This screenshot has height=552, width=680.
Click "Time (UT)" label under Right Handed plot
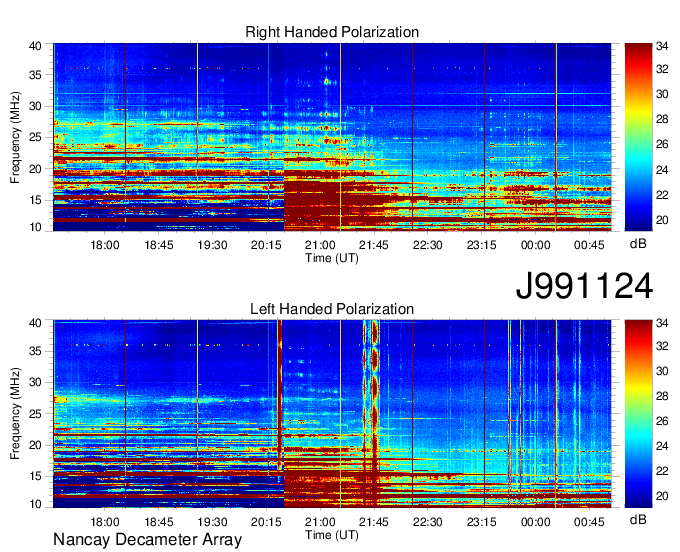click(x=332, y=258)
